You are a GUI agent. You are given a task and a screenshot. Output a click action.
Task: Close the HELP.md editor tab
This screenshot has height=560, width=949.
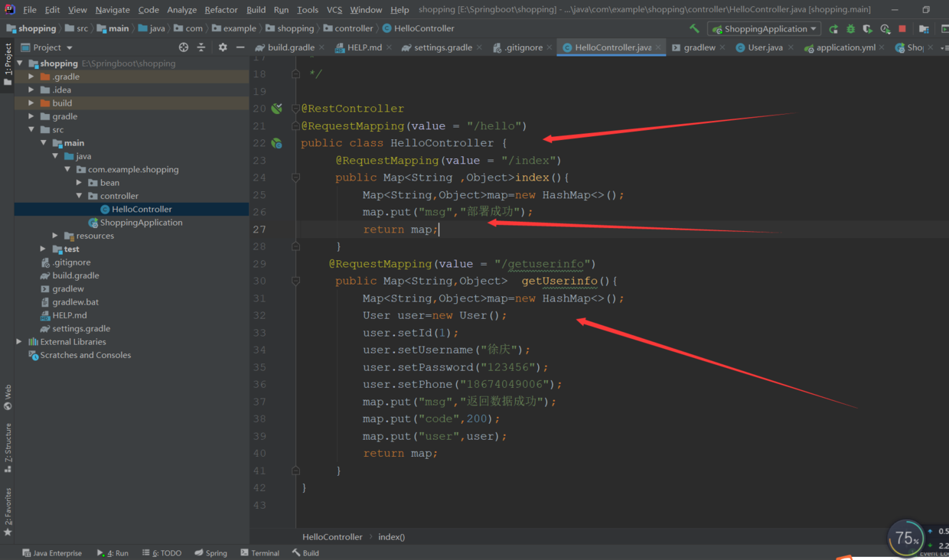point(389,47)
